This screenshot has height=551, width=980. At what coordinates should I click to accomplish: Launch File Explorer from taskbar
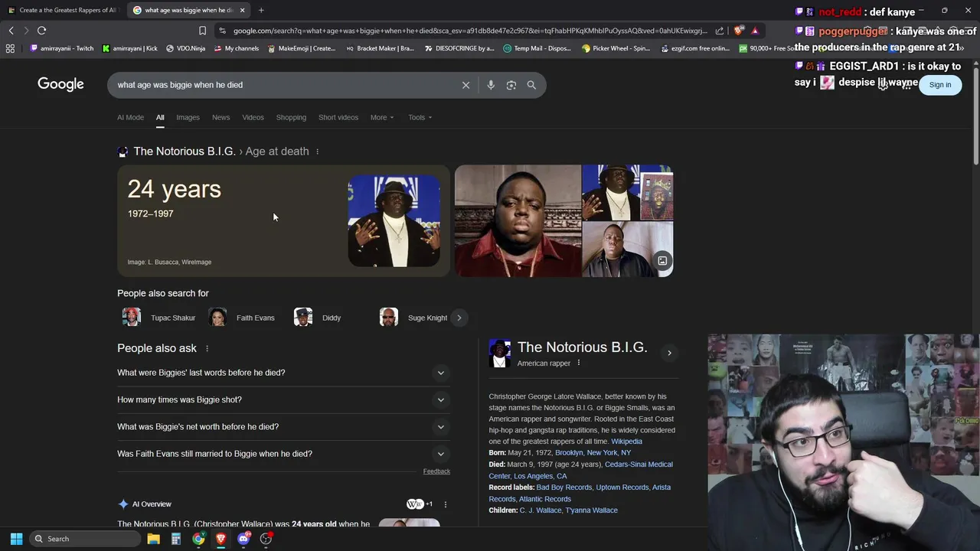click(x=153, y=539)
